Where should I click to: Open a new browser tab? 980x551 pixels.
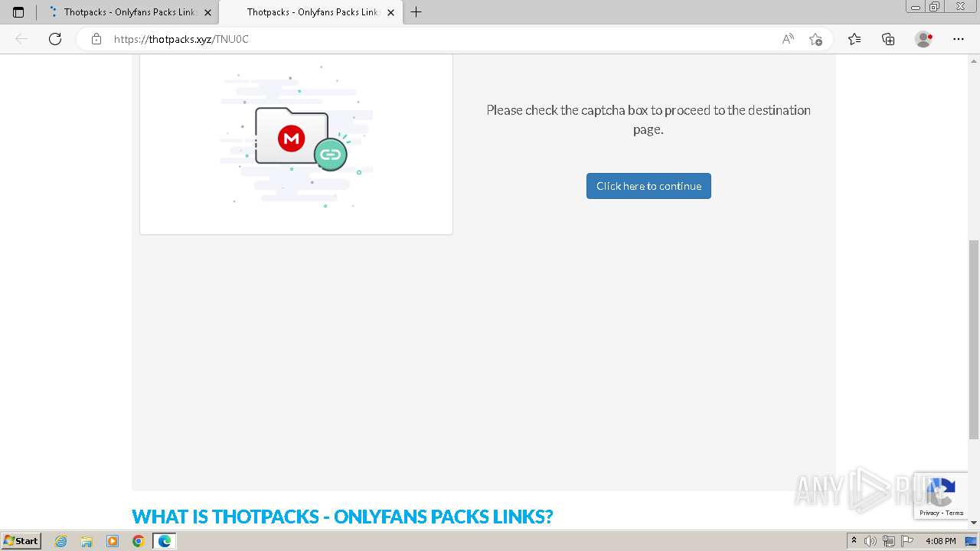(x=416, y=12)
